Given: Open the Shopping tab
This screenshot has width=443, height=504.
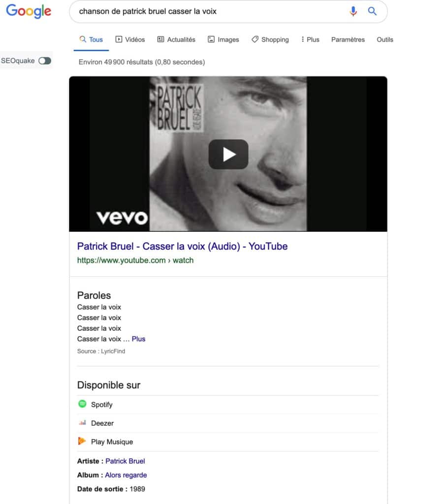Looking at the screenshot, I should point(270,40).
